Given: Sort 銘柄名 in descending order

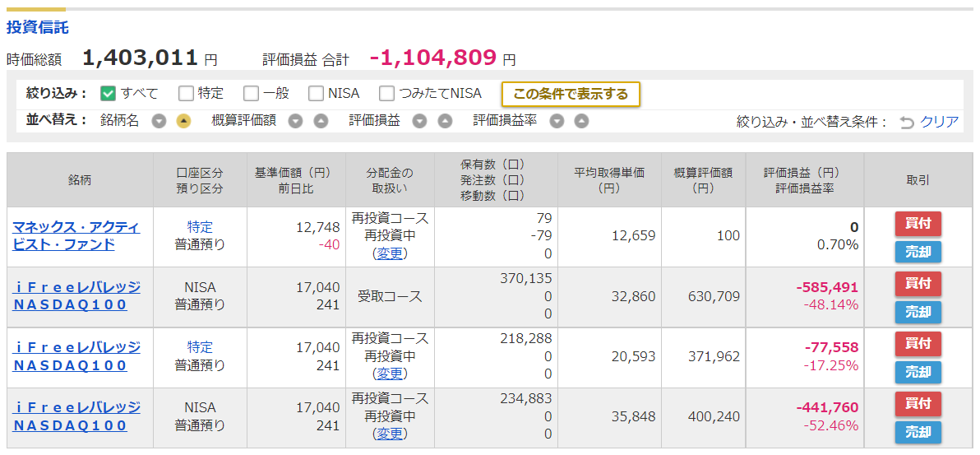Looking at the screenshot, I should click(159, 122).
